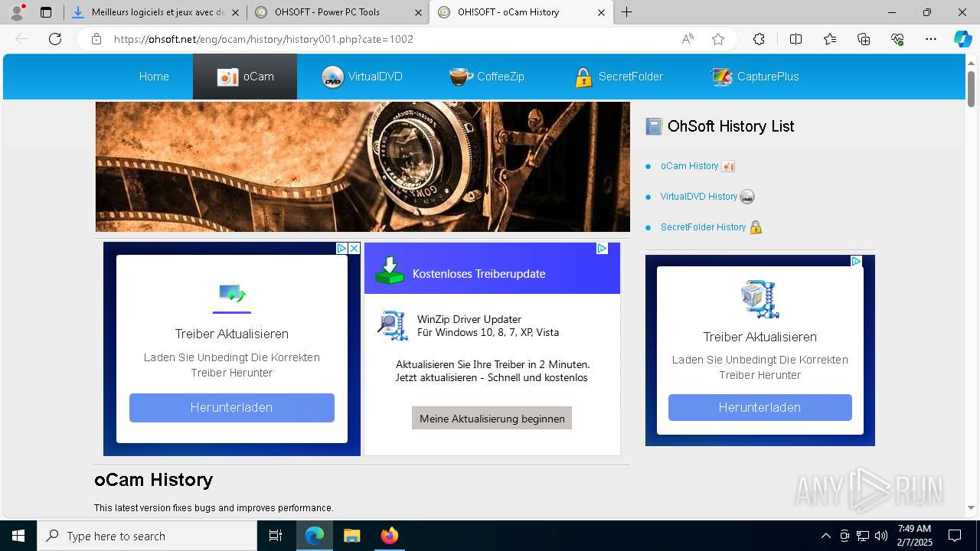Click scrollbar down arrow

[x=972, y=507]
